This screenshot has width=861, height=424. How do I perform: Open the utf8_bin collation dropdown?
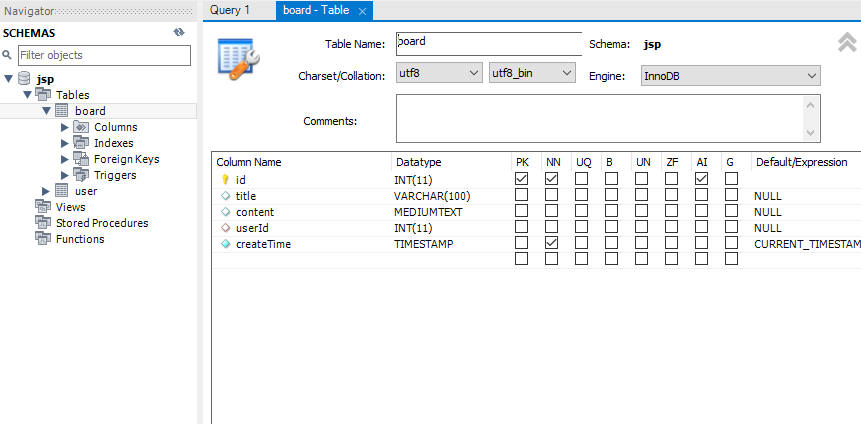coord(532,72)
